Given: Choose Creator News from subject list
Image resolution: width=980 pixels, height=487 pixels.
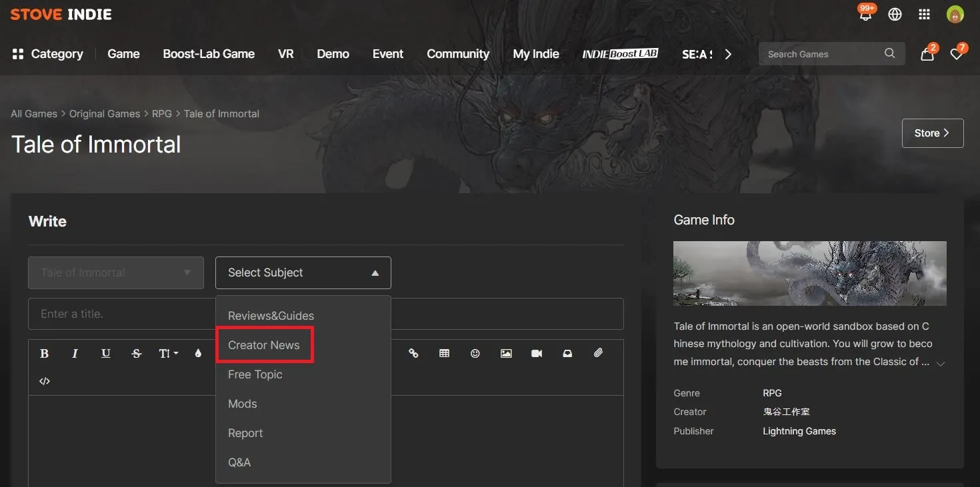Looking at the screenshot, I should [x=264, y=345].
